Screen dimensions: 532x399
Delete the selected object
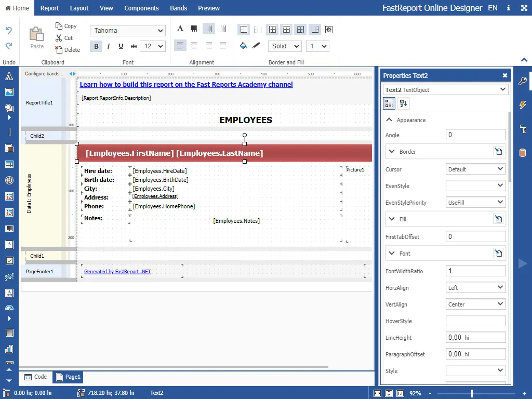pos(68,50)
